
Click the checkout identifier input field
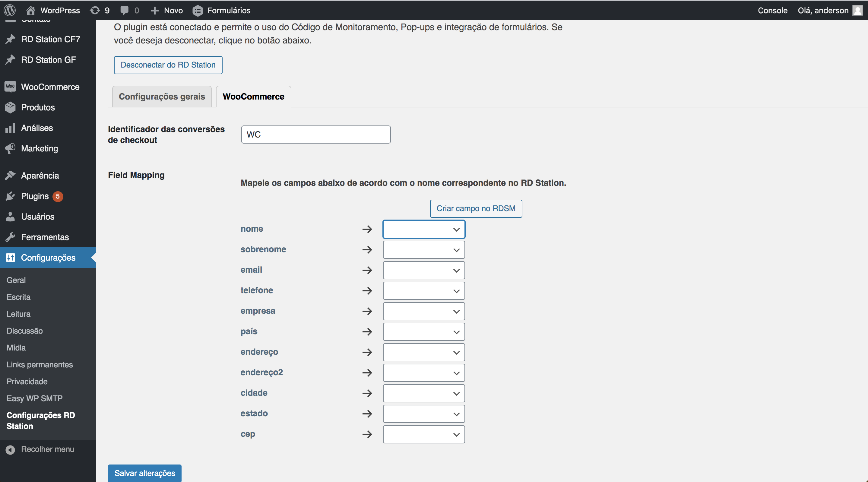click(x=316, y=135)
